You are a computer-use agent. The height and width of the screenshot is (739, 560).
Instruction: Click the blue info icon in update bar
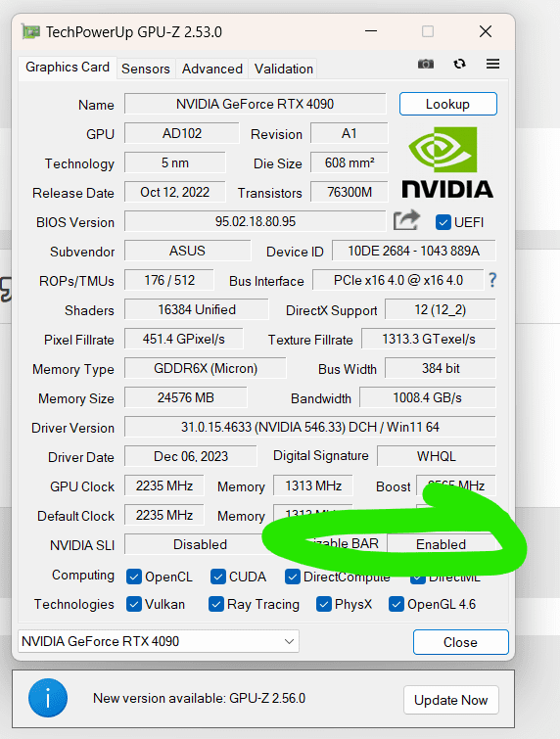click(48, 698)
